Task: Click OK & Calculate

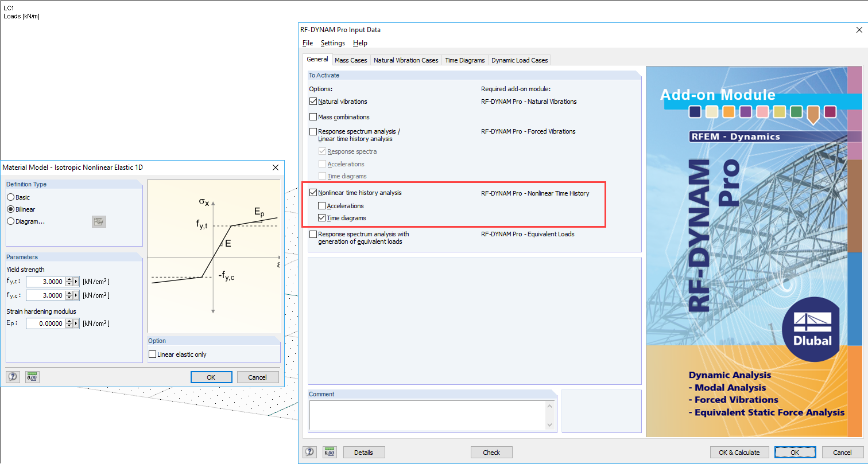Action: click(739, 452)
